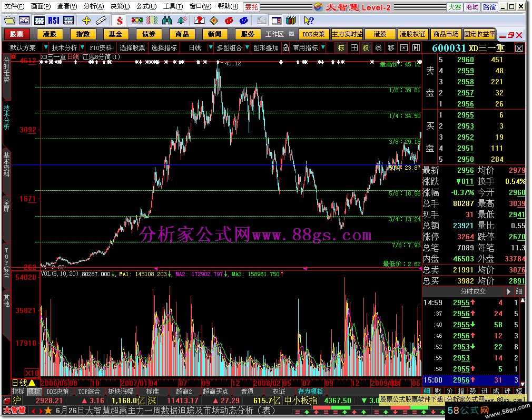Click the chart with question mark icon

click(x=199, y=21)
